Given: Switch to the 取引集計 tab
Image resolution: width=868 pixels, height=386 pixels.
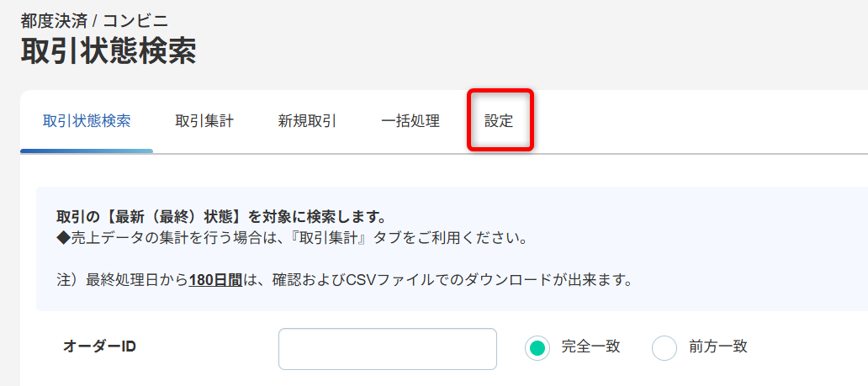Looking at the screenshot, I should (204, 121).
